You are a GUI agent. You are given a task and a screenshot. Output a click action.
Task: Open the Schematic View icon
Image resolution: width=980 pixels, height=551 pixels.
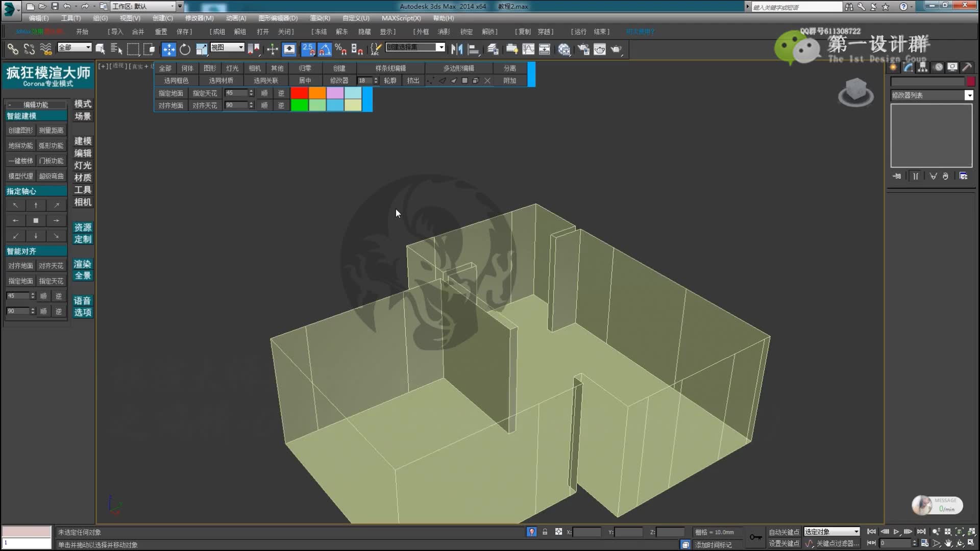[x=545, y=49]
